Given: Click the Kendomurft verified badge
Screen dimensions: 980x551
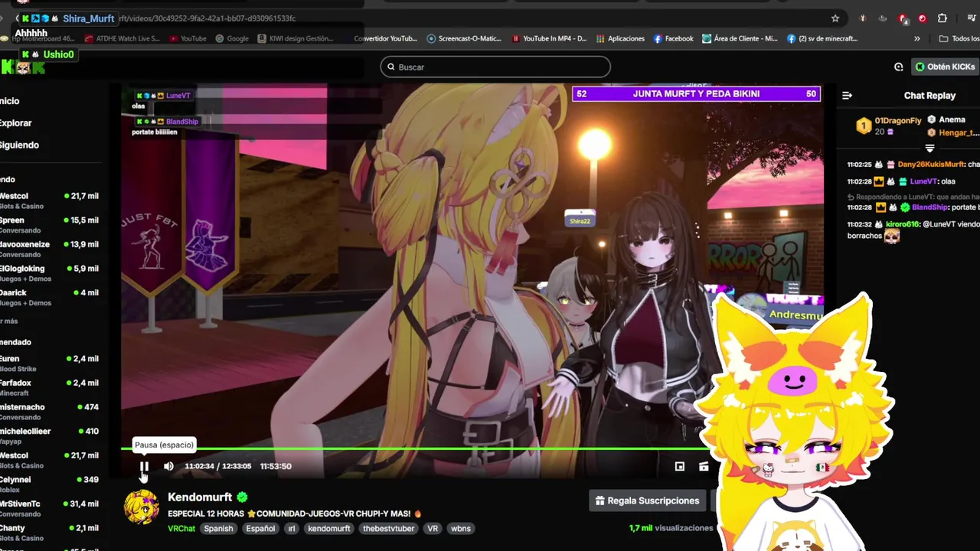Looking at the screenshot, I should tap(242, 497).
